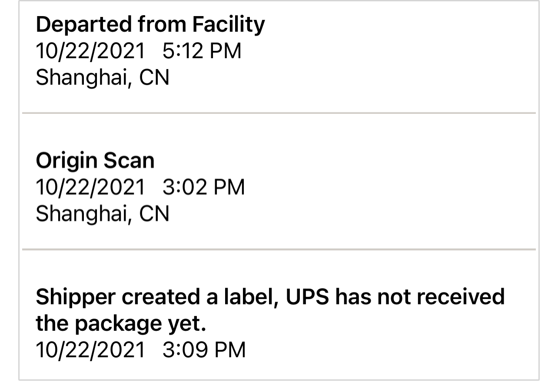The image size is (558, 392).
Task: Click the 10/22/2021 date under Departed from Facility
Action: click(x=90, y=51)
